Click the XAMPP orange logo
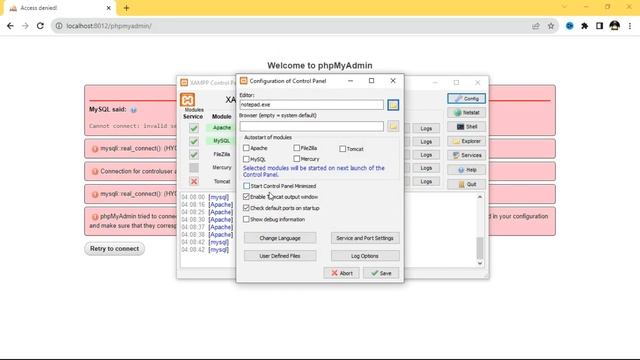The height and width of the screenshot is (360, 640). (x=187, y=100)
